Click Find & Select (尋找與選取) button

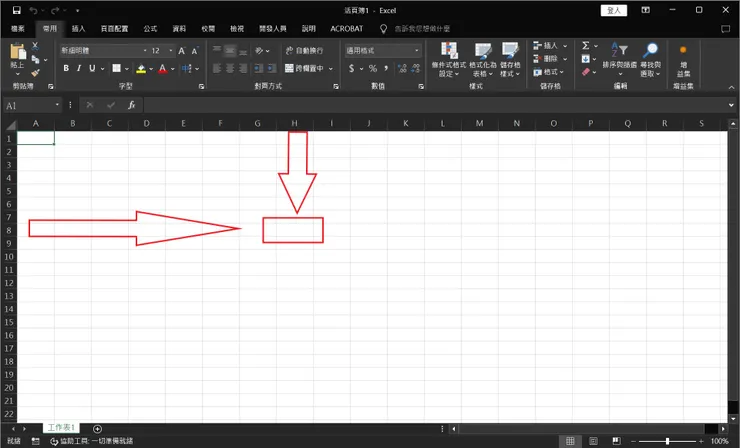pos(650,60)
